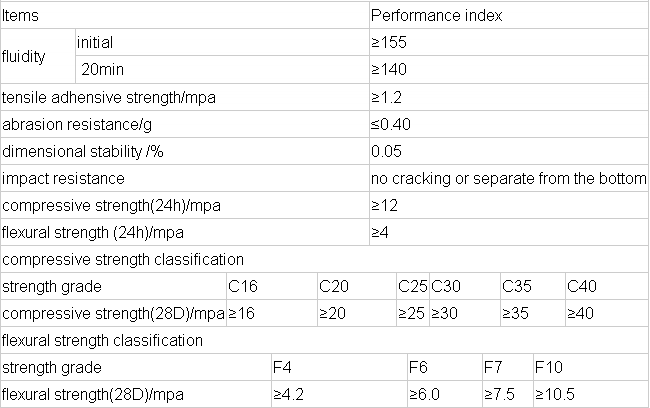Viewport: 650px width, 408px height.
Task: Select the "no cracking or separate" text cell
Action: click(x=508, y=178)
